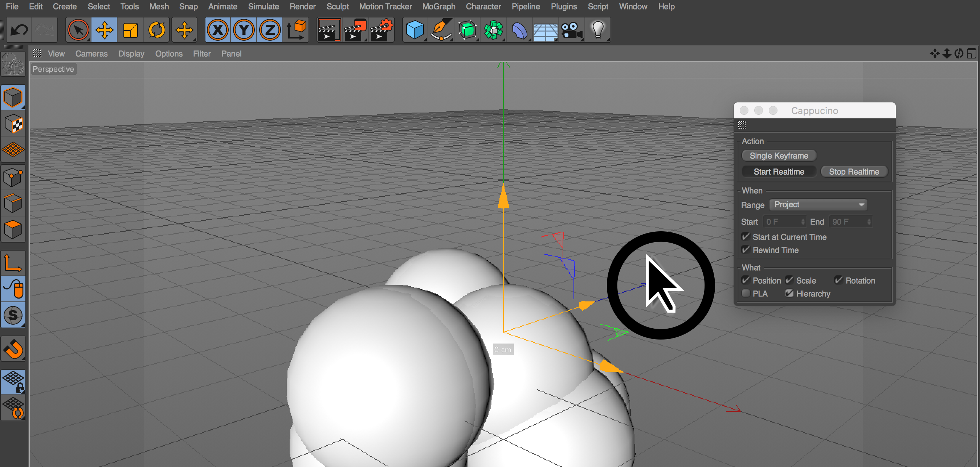Open the viewport Cameras menu
This screenshot has height=467, width=980.
coord(91,54)
